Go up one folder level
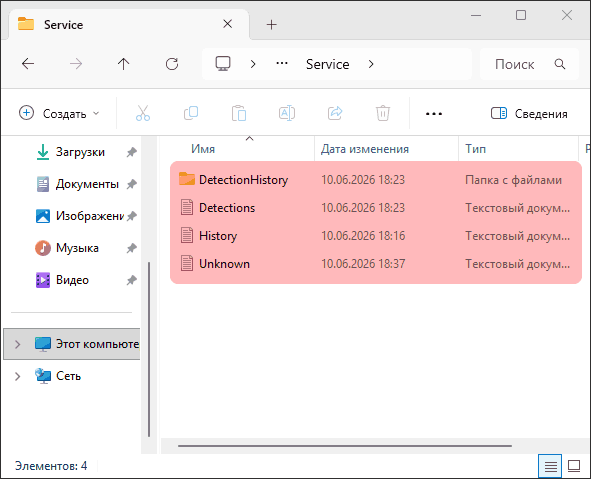The width and height of the screenshot is (591, 479). click(x=124, y=64)
